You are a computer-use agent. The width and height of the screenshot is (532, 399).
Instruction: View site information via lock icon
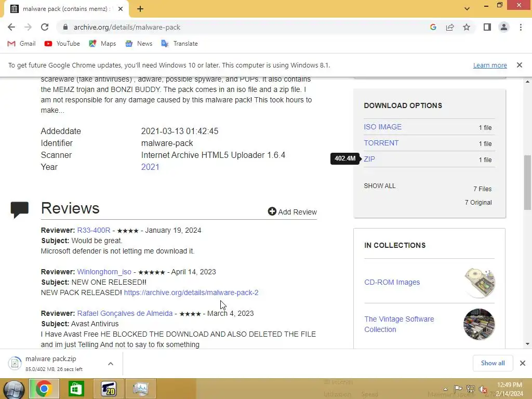click(x=65, y=27)
